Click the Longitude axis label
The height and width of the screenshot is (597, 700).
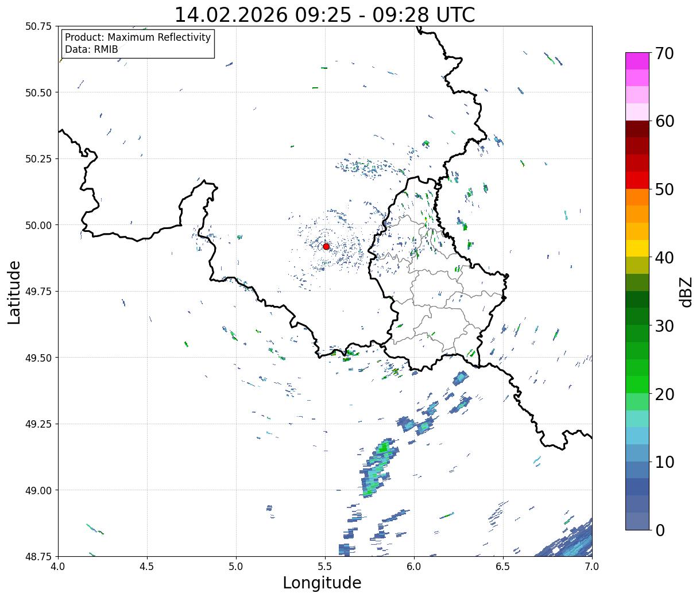pos(322,583)
